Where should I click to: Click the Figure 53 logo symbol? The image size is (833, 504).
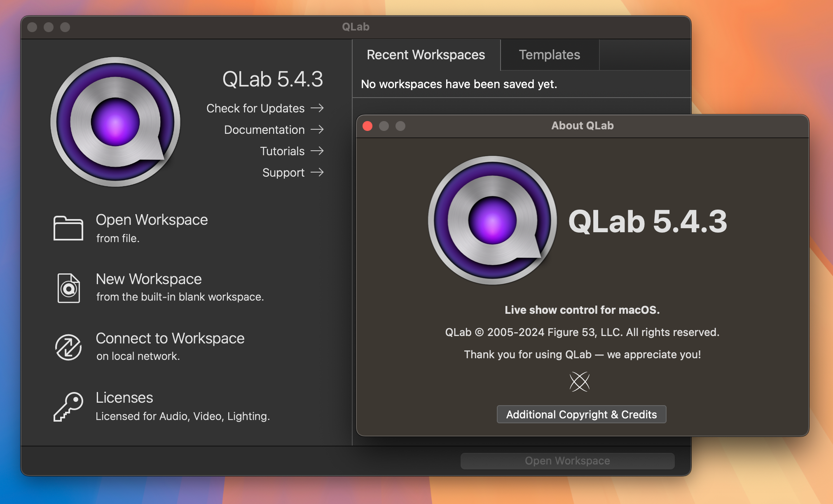pos(580,381)
